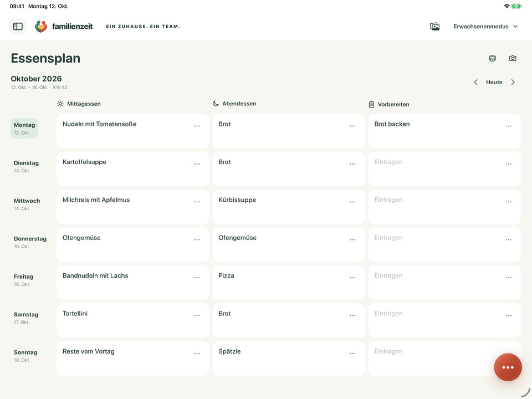Screen dimensions: 532x399
Task: Select Montag 12. Okt. day
Action: pyautogui.click(x=24, y=128)
